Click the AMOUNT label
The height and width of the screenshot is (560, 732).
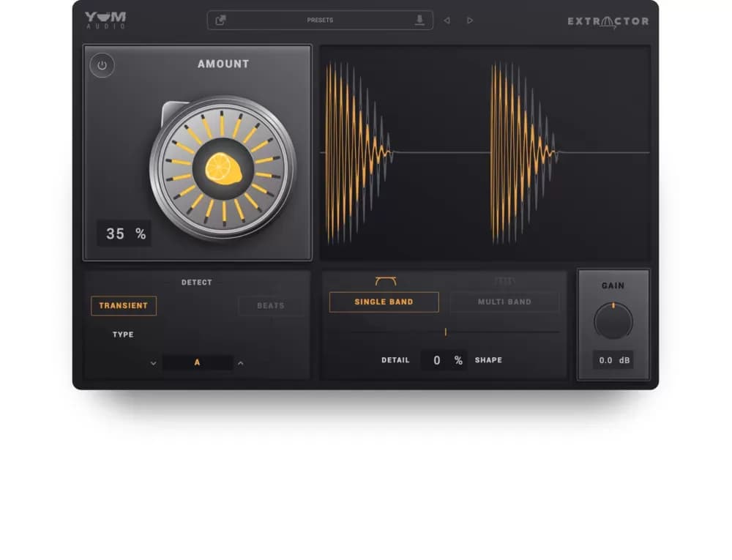pyautogui.click(x=223, y=64)
